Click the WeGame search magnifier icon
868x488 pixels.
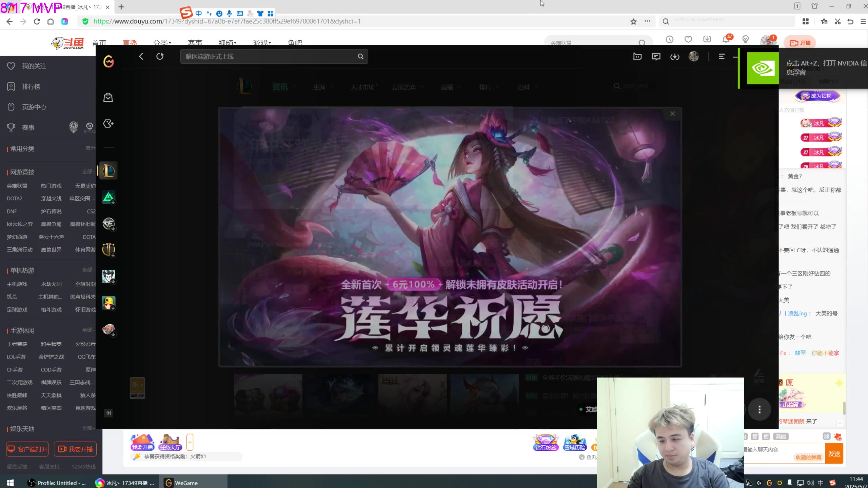(x=360, y=57)
